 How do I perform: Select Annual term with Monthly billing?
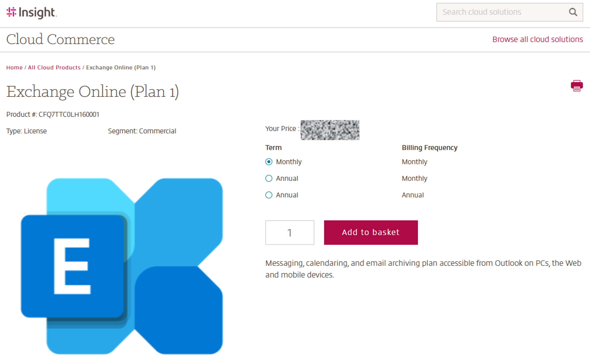click(269, 178)
